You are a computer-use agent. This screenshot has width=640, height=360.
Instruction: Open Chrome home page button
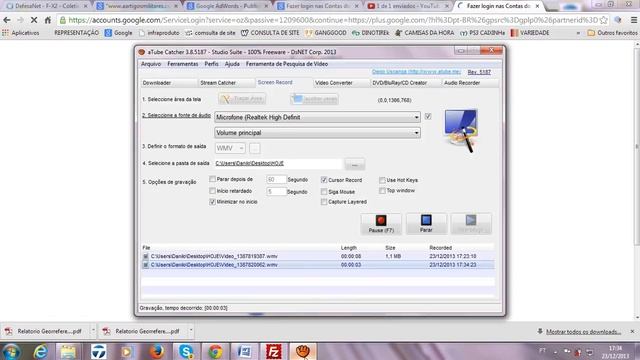[x=48, y=20]
